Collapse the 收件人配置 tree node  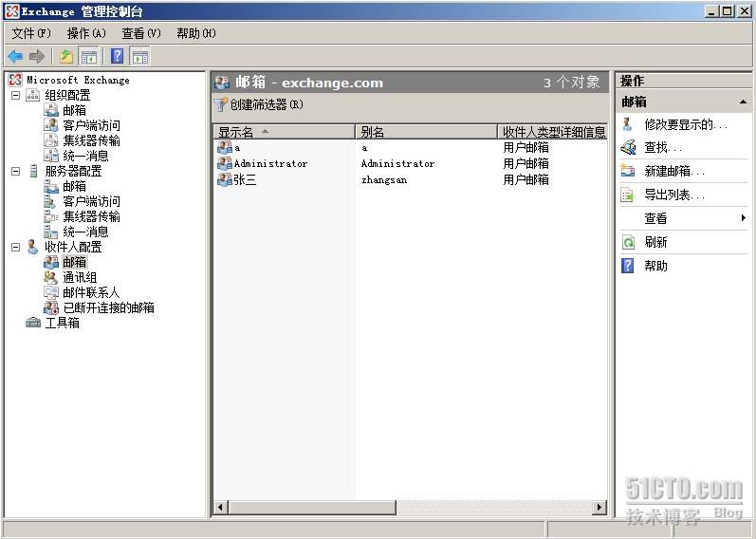[16, 247]
